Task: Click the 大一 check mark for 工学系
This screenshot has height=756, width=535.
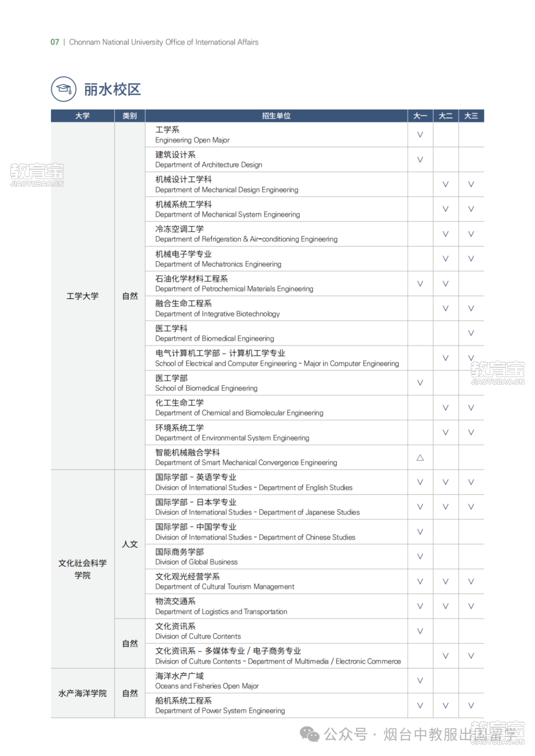Action: coord(420,135)
